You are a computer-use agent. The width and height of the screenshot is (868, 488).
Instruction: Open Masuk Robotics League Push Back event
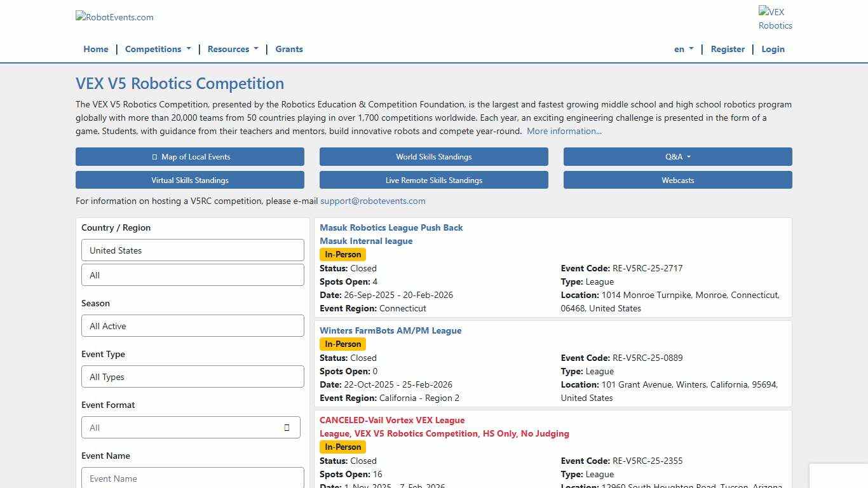[x=391, y=227]
